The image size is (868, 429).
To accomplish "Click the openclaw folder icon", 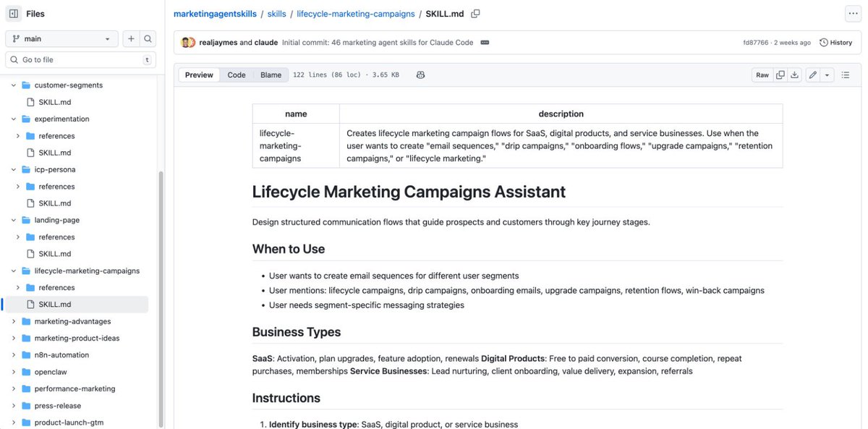I will [x=26, y=372].
